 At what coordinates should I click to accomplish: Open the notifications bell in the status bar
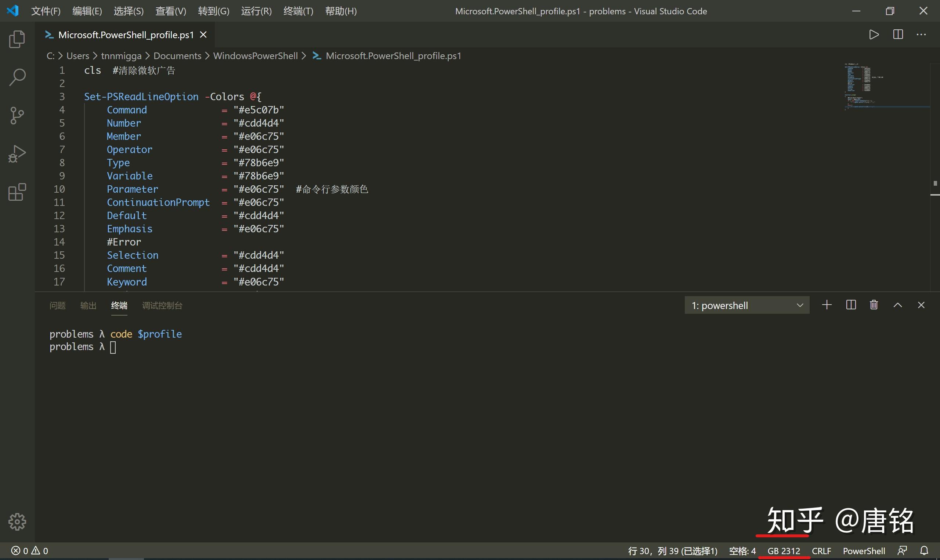pos(924,550)
